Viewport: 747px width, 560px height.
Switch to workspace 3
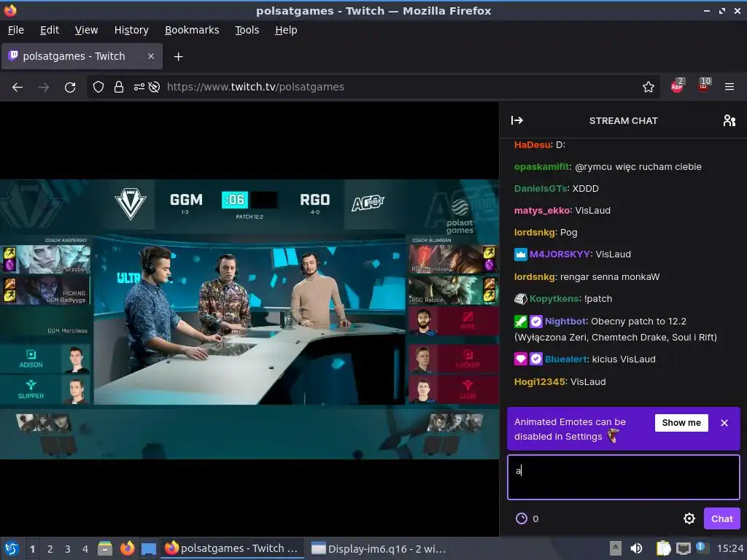click(68, 549)
